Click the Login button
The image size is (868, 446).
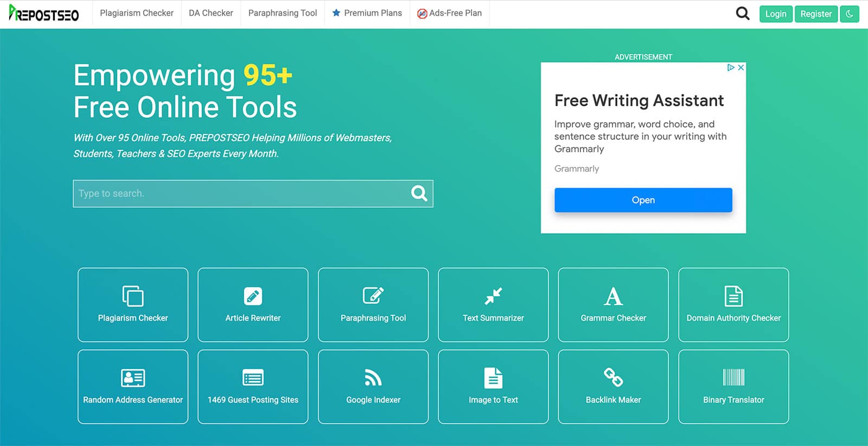(x=776, y=14)
